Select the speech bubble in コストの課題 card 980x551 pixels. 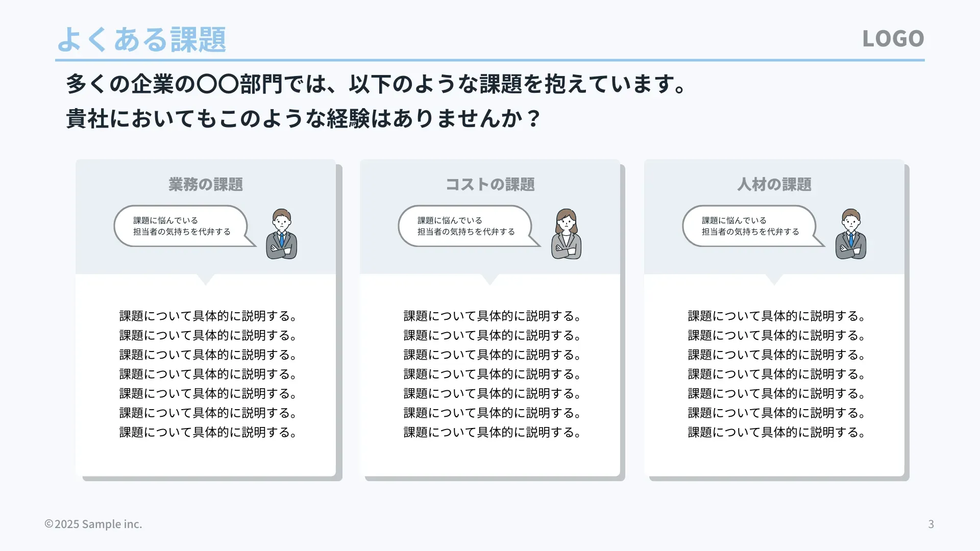point(469,226)
